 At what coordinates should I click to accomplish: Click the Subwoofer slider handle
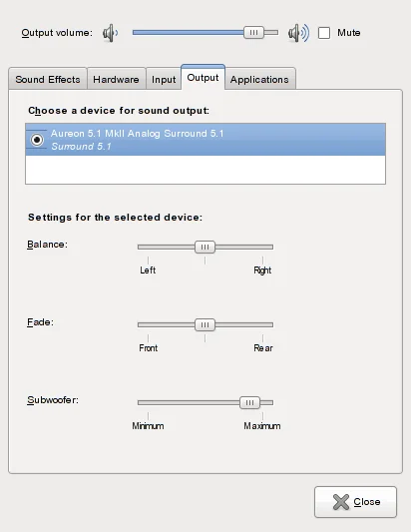tap(249, 402)
